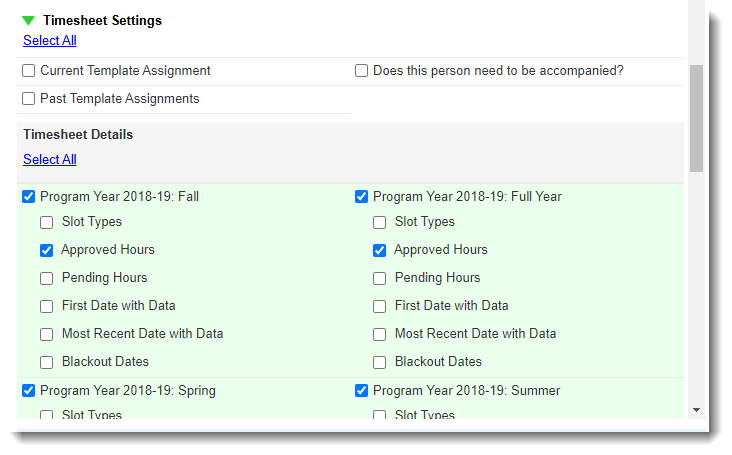The image size is (732, 455).
Task: Click Select All under Timesheet Settings
Action: tap(50, 41)
